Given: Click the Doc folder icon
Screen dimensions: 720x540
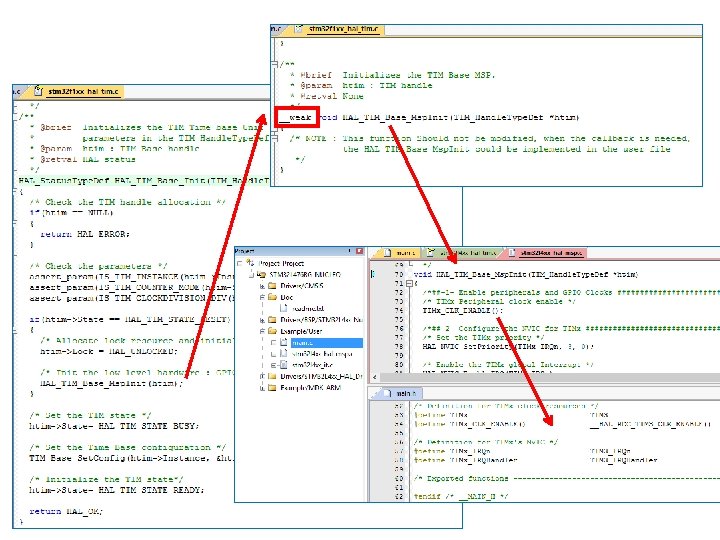Looking at the screenshot, I should pos(272,298).
